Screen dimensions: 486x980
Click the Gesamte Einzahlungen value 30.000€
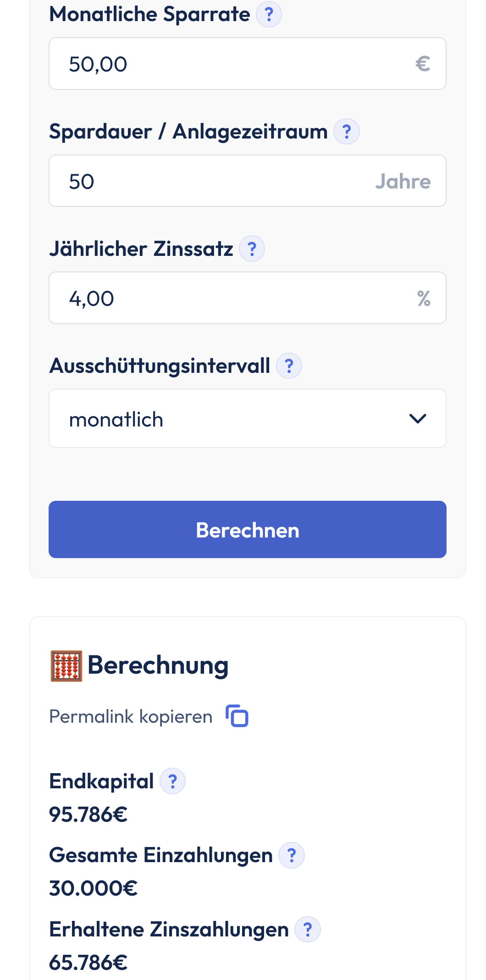(94, 888)
